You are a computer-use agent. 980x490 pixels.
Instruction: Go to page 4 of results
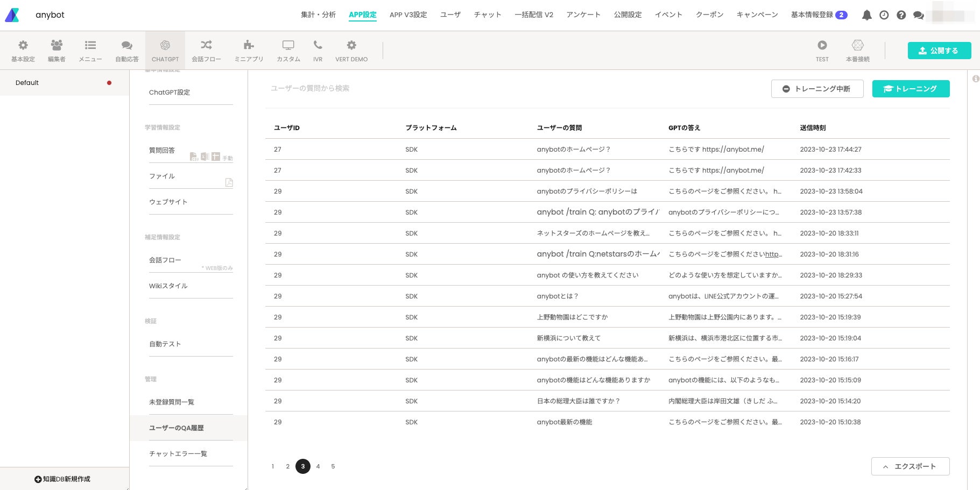coord(318,466)
